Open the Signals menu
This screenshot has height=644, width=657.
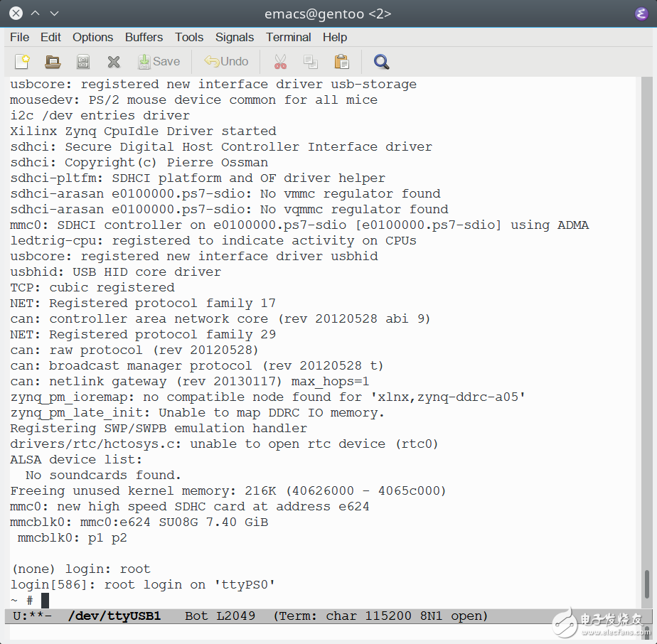click(x=235, y=37)
